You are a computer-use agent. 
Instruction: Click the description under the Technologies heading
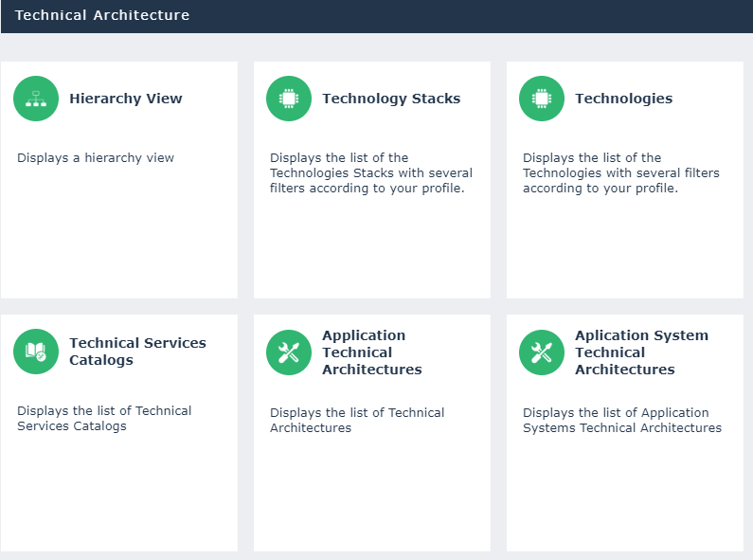[x=621, y=173]
